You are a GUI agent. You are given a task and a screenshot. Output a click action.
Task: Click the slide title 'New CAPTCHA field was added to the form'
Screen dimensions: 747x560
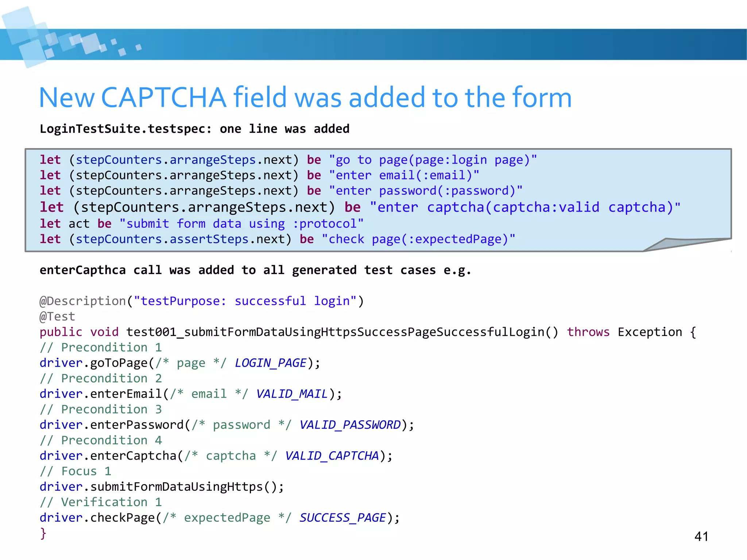[x=305, y=97]
